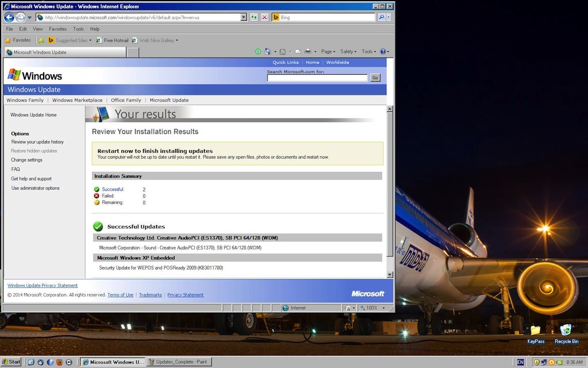Screen dimensions: 588x368
Task: Open the search provider dropdown arrow
Action: [x=389, y=17]
